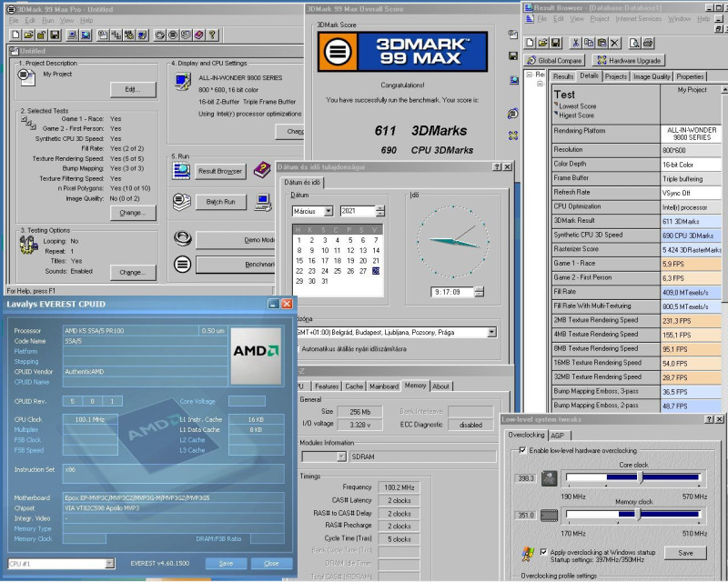This screenshot has height=582, width=728.
Task: Click benchmark logo icon in 3DMark toolbar
Action: click(173, 35)
